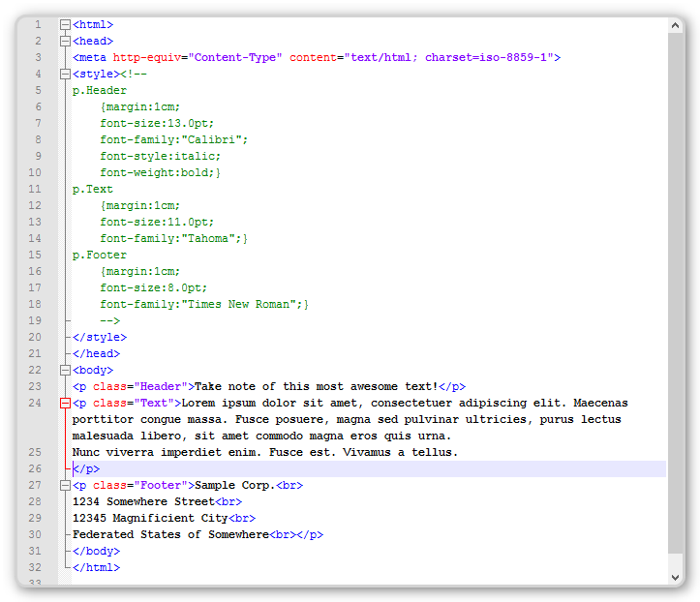Click line number 32 in the gutter

(35, 567)
